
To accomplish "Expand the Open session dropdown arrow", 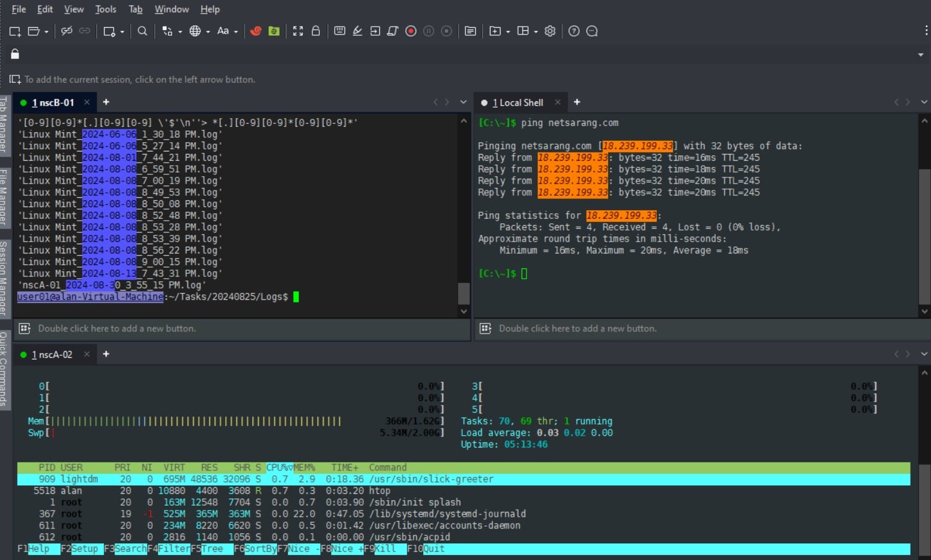I will click(46, 32).
